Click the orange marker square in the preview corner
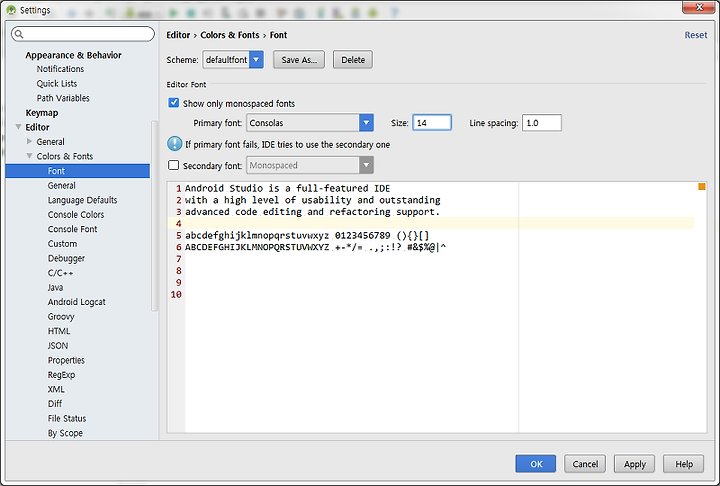 (702, 186)
